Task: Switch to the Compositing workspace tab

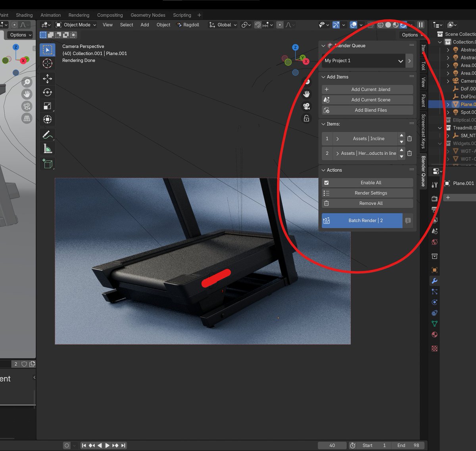Action: [x=110, y=15]
